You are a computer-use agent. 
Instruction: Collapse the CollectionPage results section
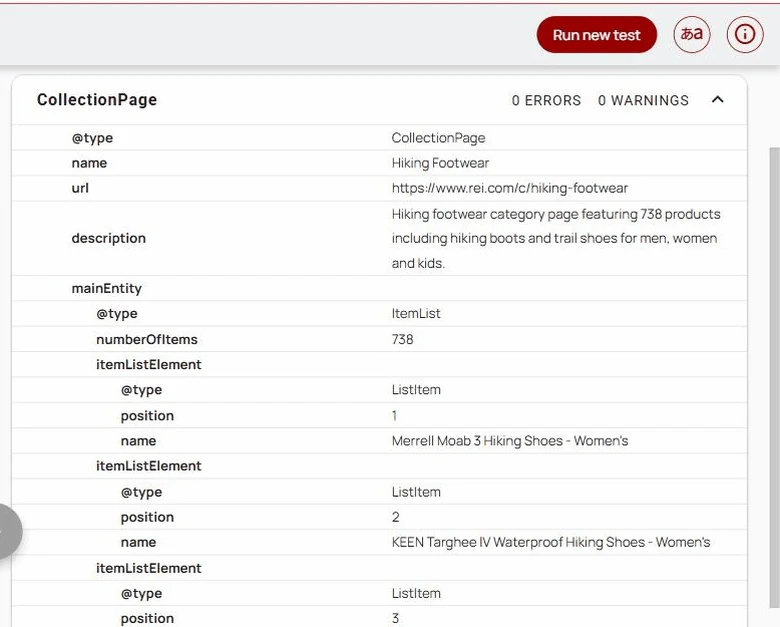[x=717, y=100]
